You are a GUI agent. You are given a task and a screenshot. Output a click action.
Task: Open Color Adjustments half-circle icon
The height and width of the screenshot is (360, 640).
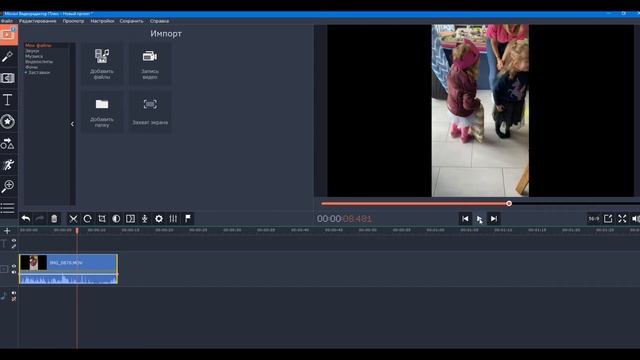(116, 219)
